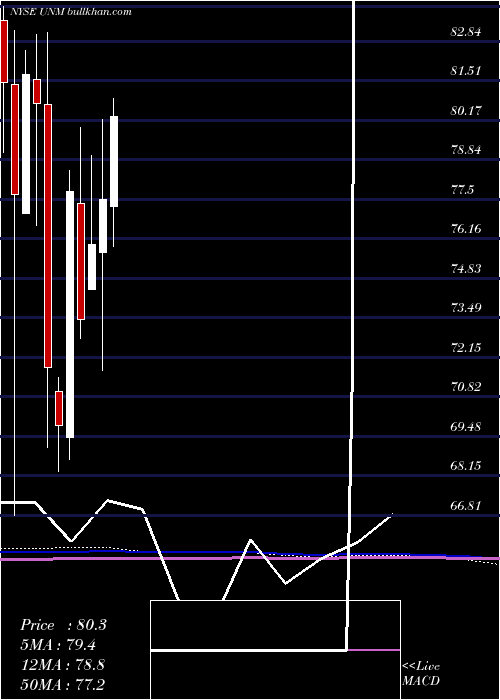Click the 72.15 price axis label
The width and height of the screenshot is (500, 700).
tap(466, 347)
